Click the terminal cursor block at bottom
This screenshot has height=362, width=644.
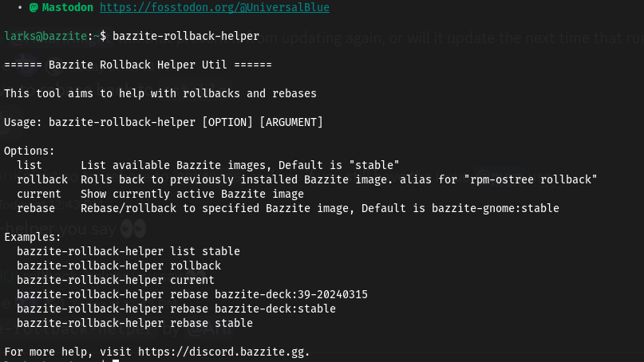click(116, 360)
